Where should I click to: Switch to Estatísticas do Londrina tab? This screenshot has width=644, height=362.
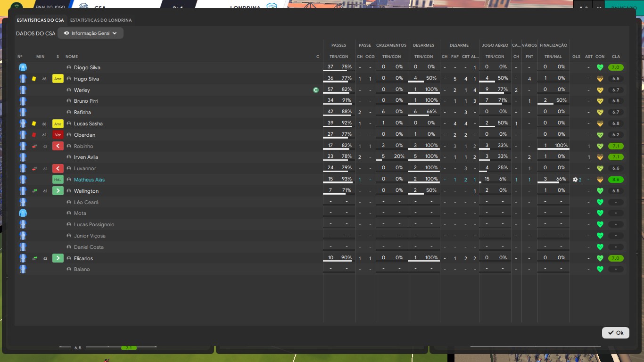(101, 20)
